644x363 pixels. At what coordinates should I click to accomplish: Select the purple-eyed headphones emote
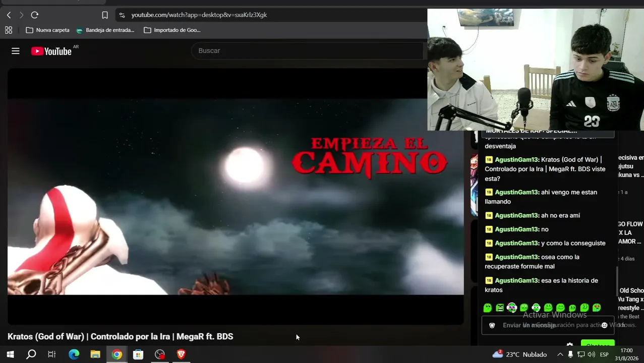pyautogui.click(x=512, y=308)
